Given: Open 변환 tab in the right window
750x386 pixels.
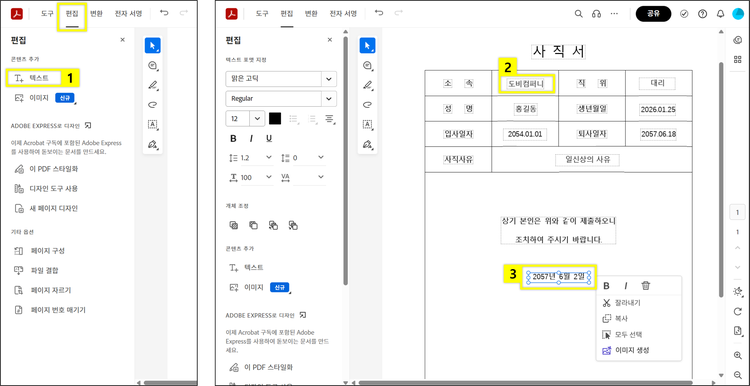Looking at the screenshot, I should (x=311, y=14).
